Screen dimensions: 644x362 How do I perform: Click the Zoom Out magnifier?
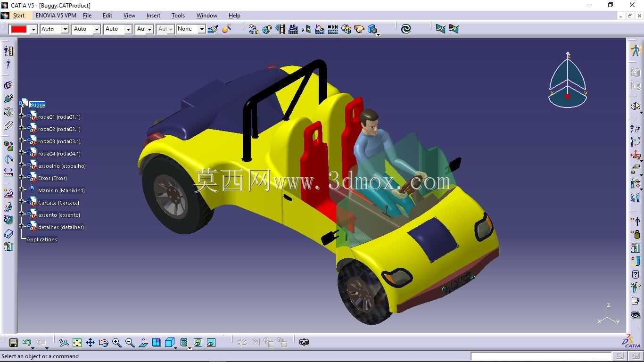(130, 343)
